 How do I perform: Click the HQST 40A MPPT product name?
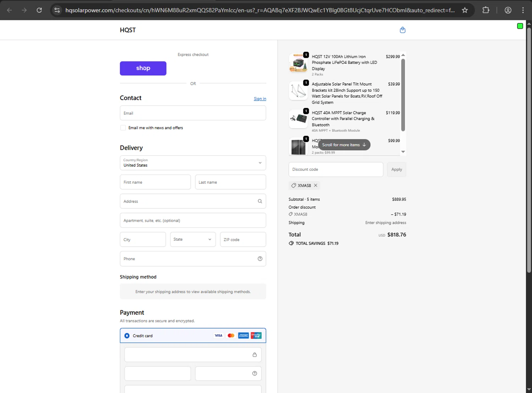(343, 119)
